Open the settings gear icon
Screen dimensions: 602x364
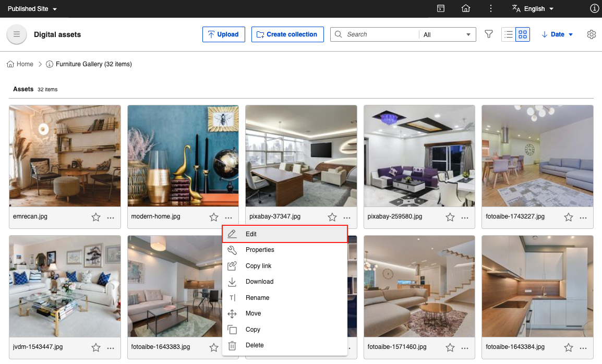[x=591, y=34]
